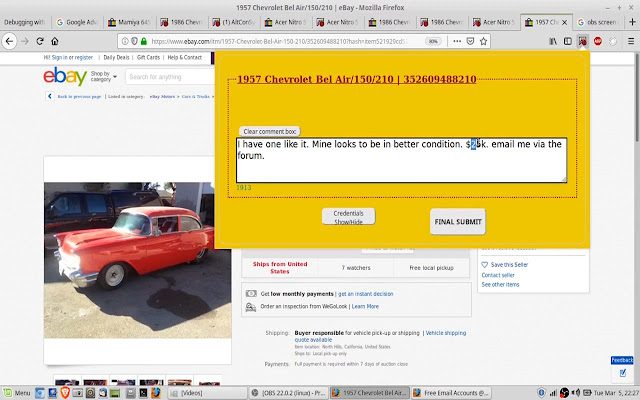The height and width of the screenshot is (400, 640).
Task: Open Firefox Library icon
Action: coord(553,41)
